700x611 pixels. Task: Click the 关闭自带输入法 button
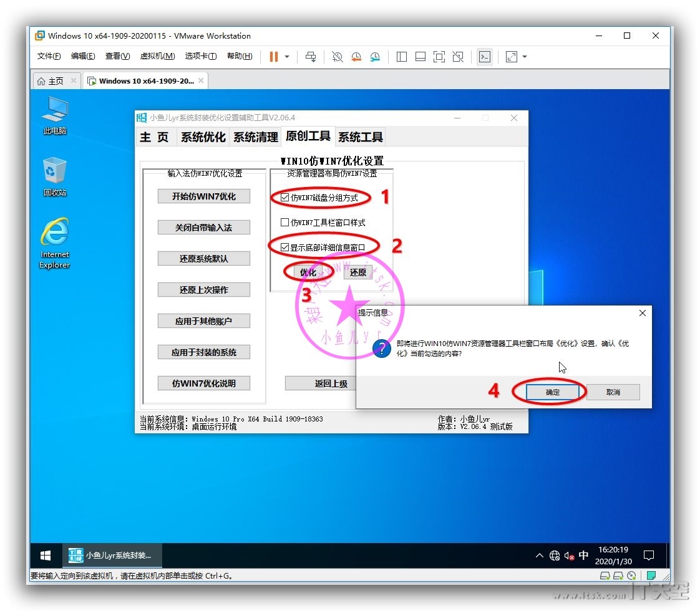coord(203,228)
